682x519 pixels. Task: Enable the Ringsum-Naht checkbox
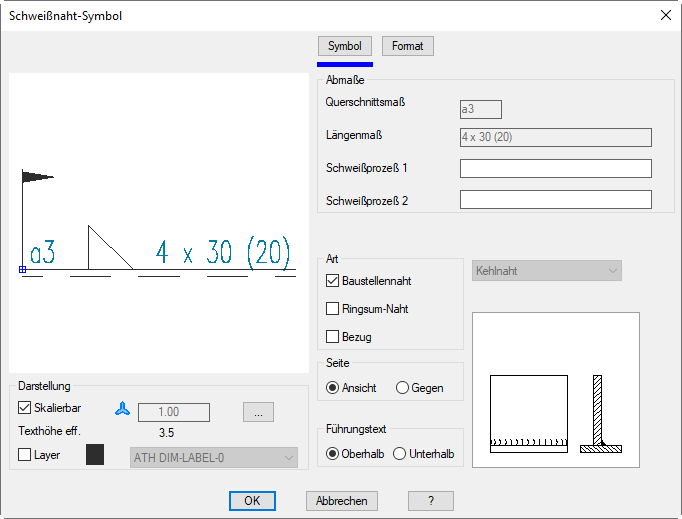pos(334,309)
